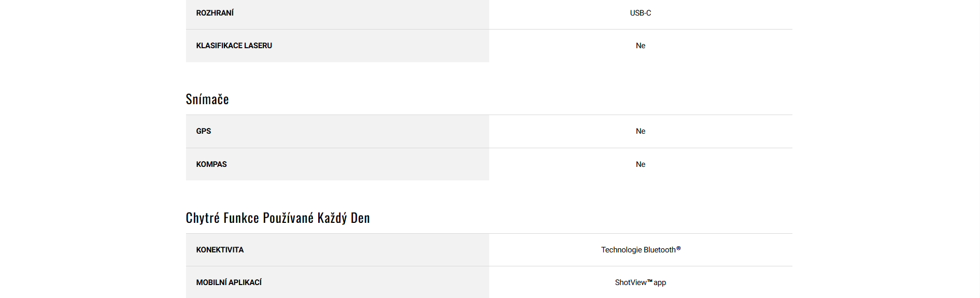Select the GPS row label
This screenshot has height=298, width=980.
204,131
